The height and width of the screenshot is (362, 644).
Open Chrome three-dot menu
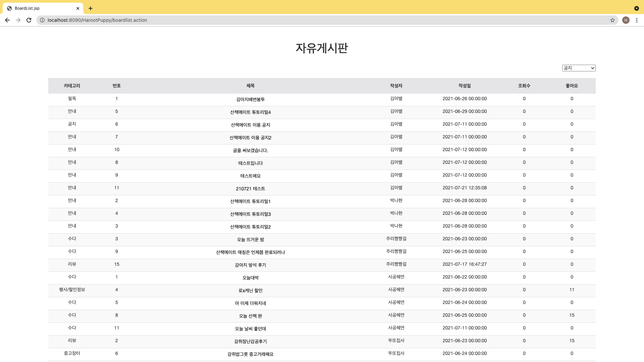(x=637, y=20)
